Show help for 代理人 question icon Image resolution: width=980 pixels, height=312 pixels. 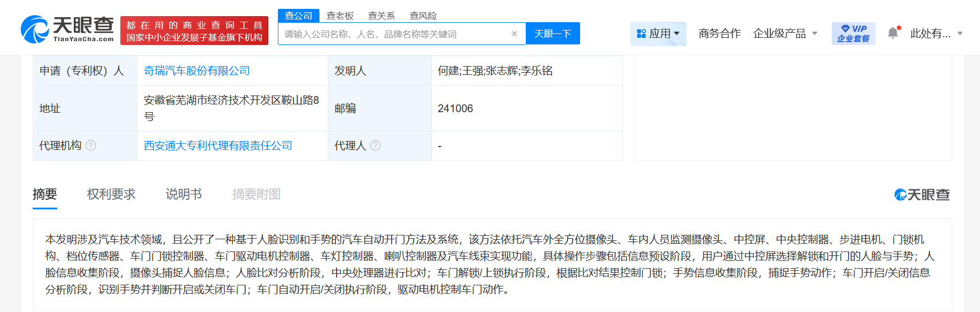[375, 145]
